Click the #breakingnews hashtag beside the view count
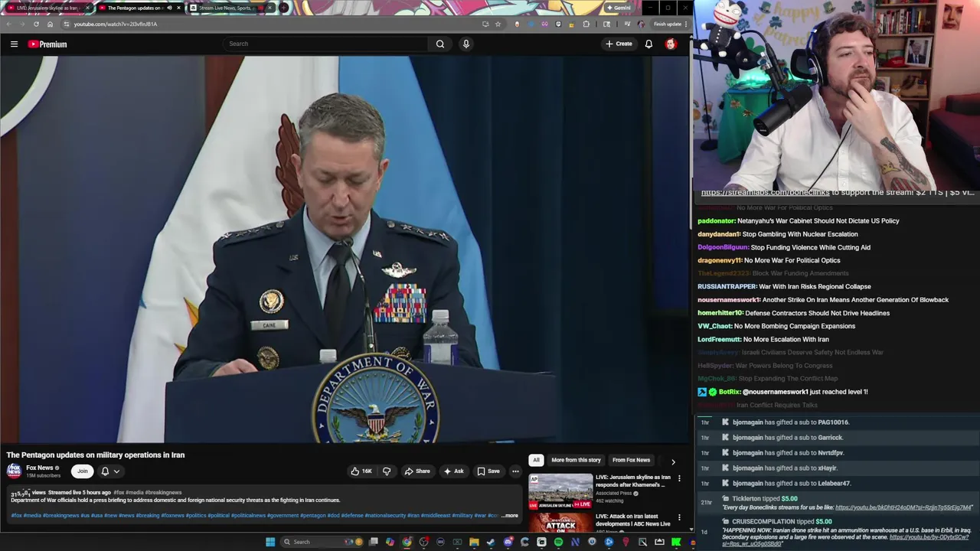The height and width of the screenshot is (551, 980). click(163, 493)
